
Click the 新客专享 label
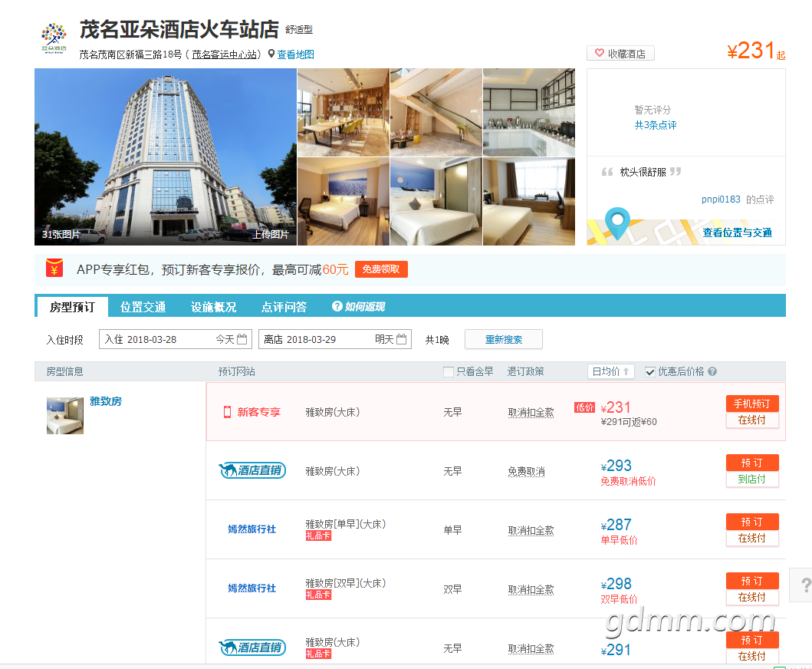click(259, 412)
